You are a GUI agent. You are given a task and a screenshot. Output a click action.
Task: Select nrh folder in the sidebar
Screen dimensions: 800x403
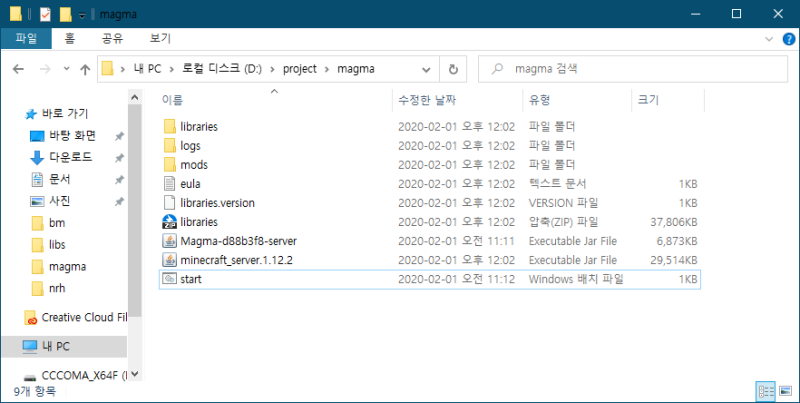(57, 288)
